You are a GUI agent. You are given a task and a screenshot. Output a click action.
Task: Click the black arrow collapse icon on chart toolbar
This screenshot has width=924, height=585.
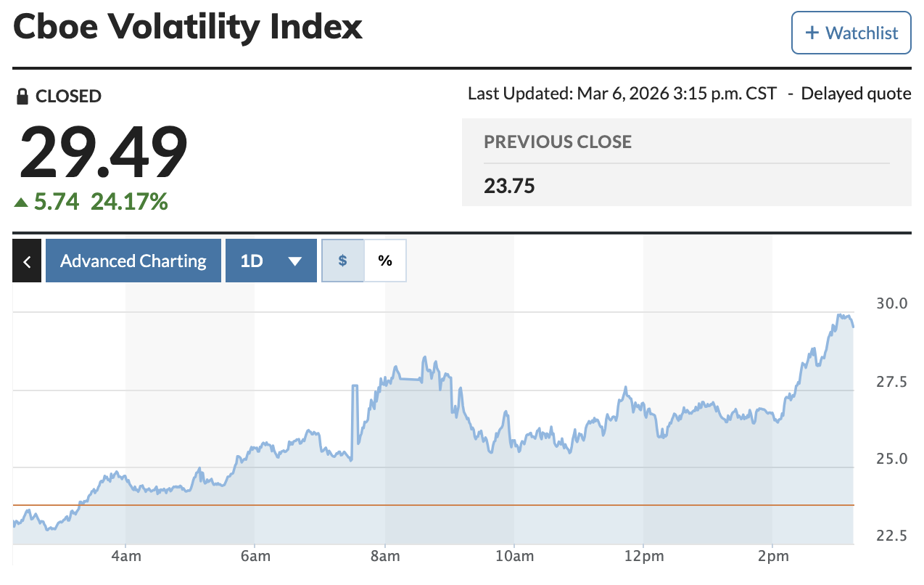[x=27, y=260]
